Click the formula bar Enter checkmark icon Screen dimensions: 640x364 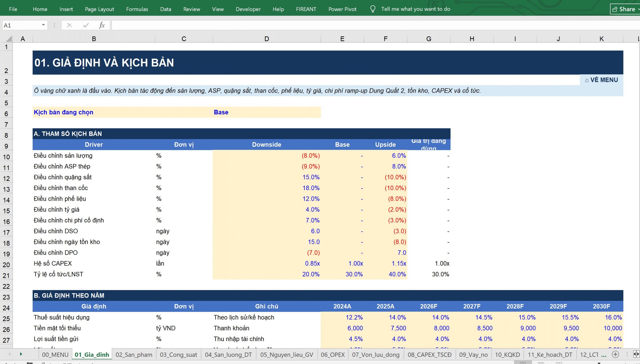86,25
